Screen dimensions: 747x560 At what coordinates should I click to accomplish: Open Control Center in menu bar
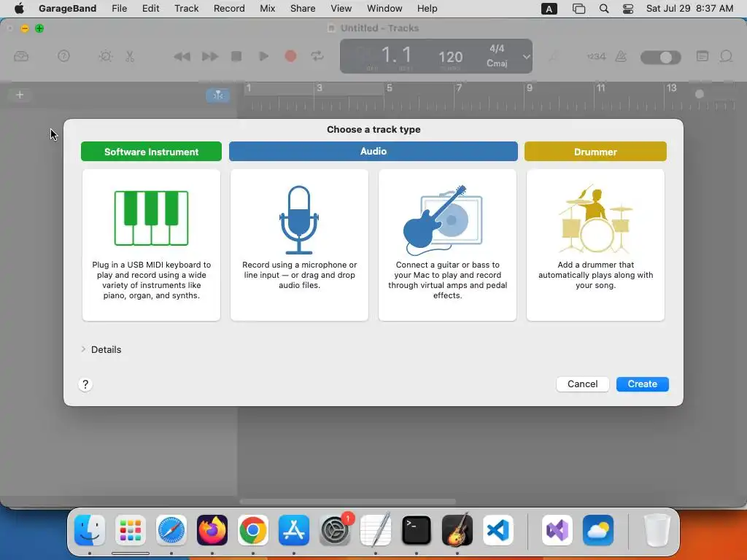pyautogui.click(x=628, y=9)
